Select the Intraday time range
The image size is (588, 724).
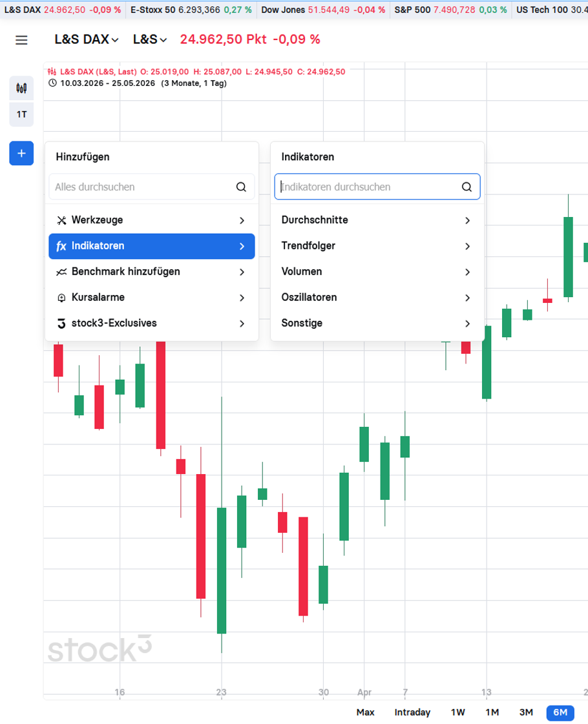pyautogui.click(x=412, y=712)
